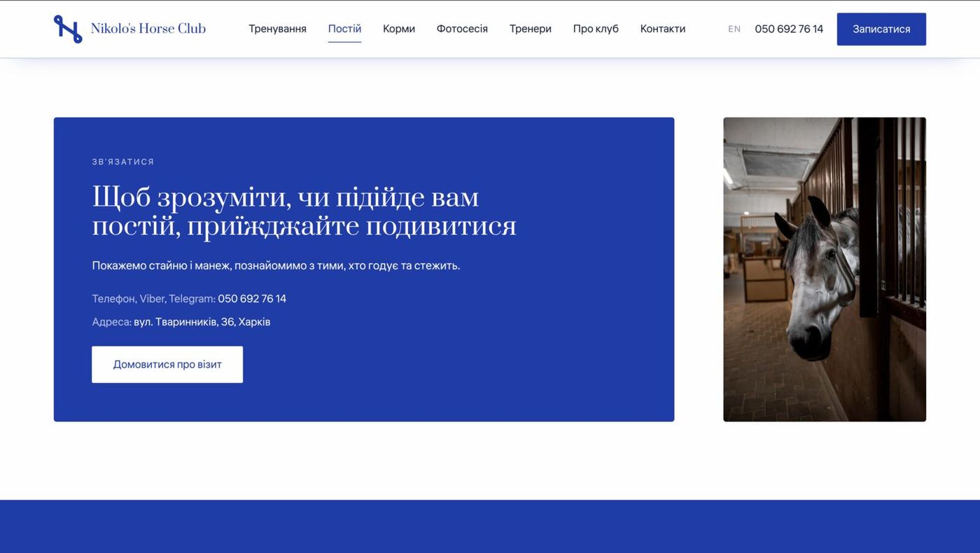980x553 pixels.
Task: Select the Постій navigation tab
Action: (344, 29)
